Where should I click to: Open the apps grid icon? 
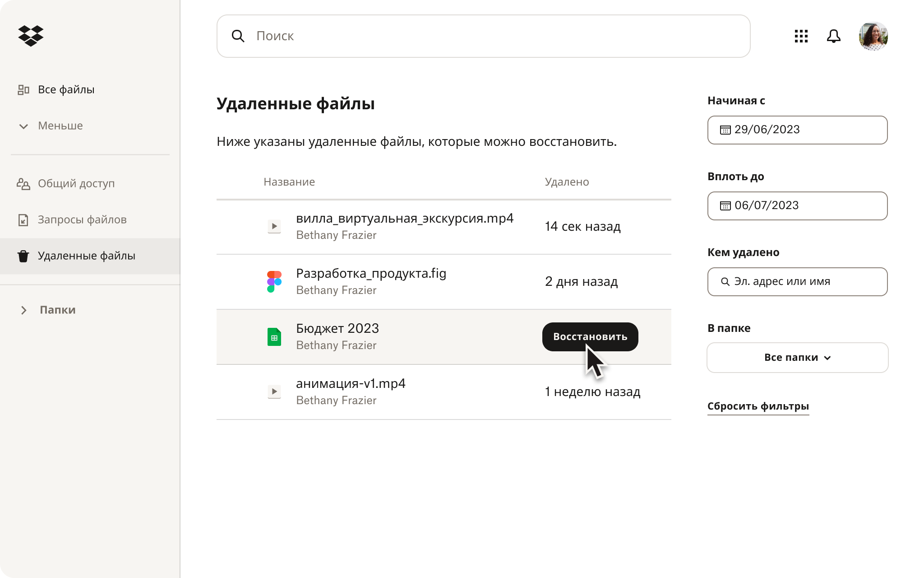pyautogui.click(x=801, y=36)
